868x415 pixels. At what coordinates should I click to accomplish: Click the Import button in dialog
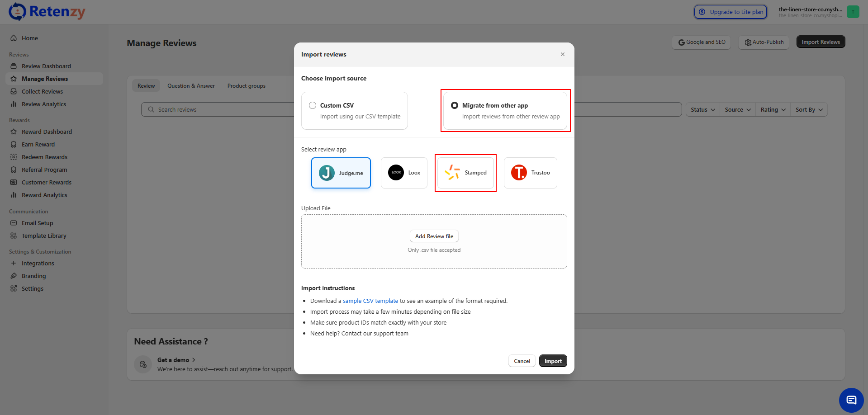(x=553, y=361)
